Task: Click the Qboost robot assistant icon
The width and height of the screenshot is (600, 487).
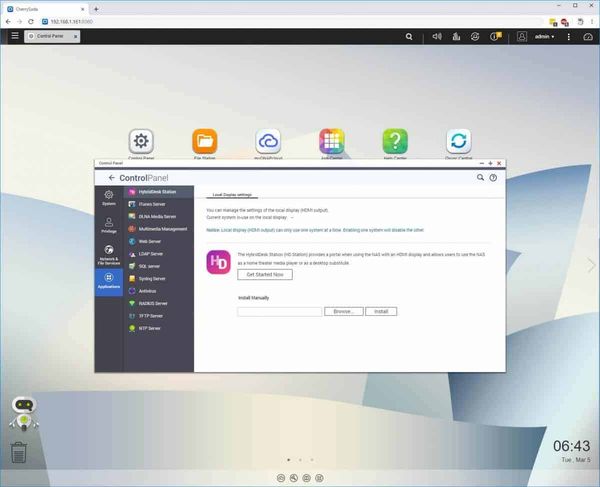Action: point(24,413)
